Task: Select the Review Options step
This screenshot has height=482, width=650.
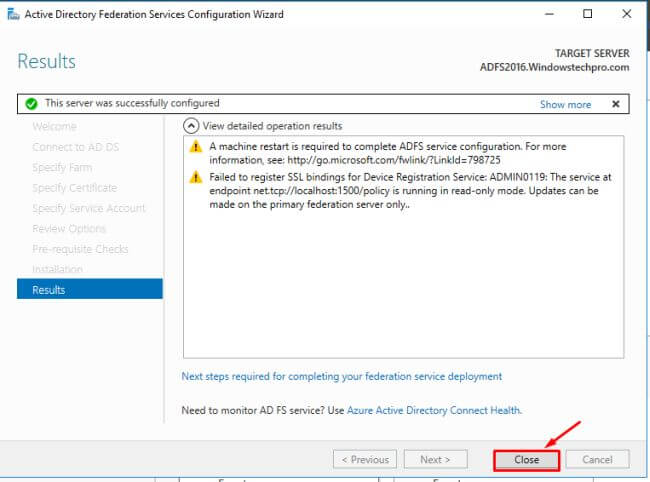Action: 69,229
